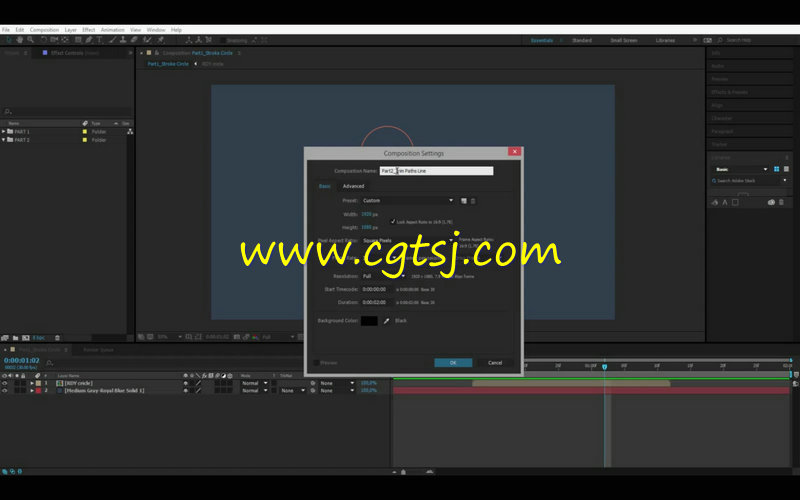Click in the Composition Name field
Screen dimensions: 800x500
[436, 171]
